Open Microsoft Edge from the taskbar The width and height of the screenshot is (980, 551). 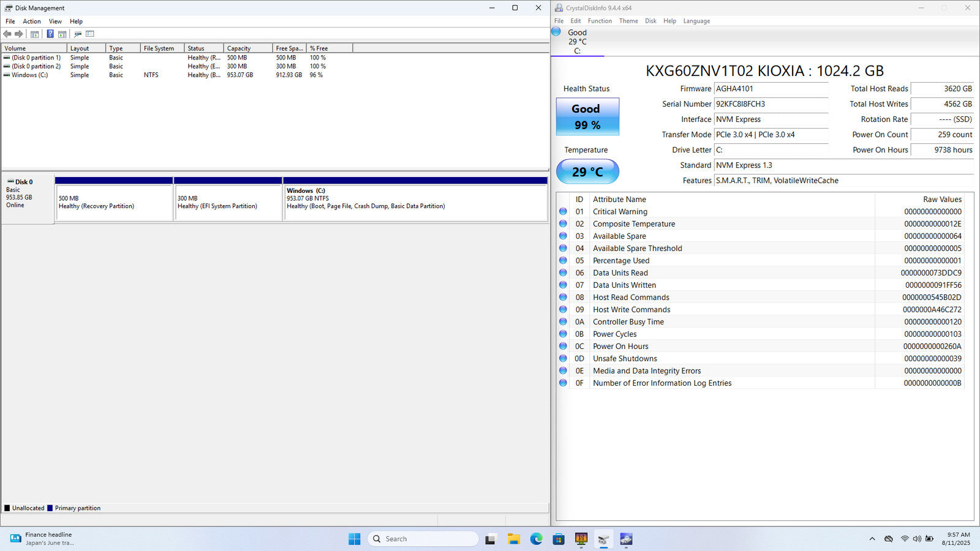pos(536,539)
